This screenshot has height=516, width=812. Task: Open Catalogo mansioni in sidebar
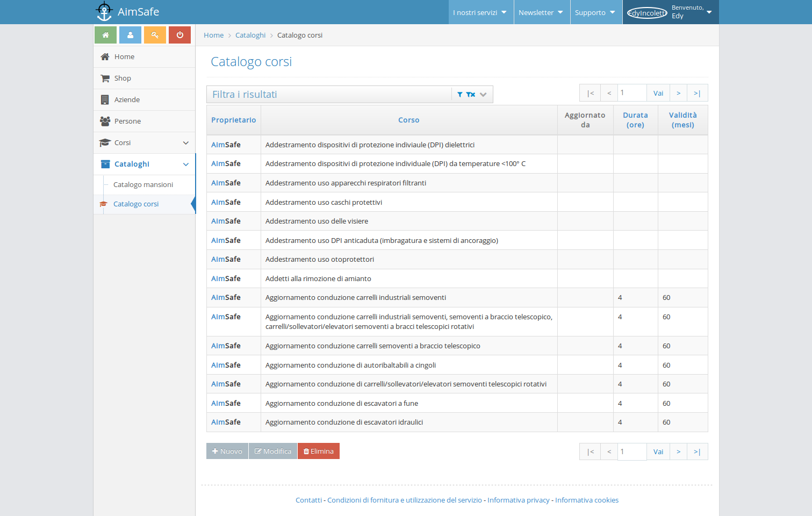[143, 185]
